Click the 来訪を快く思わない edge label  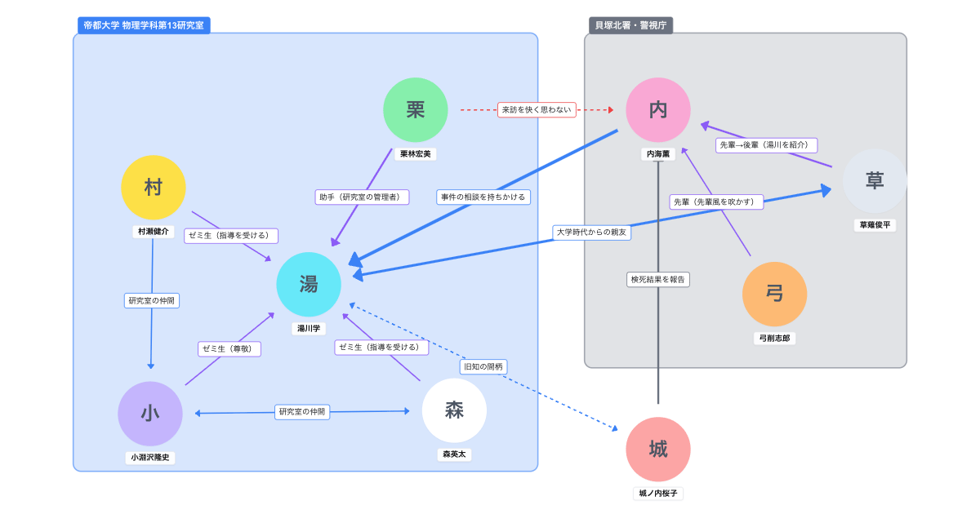pyautogui.click(x=537, y=109)
